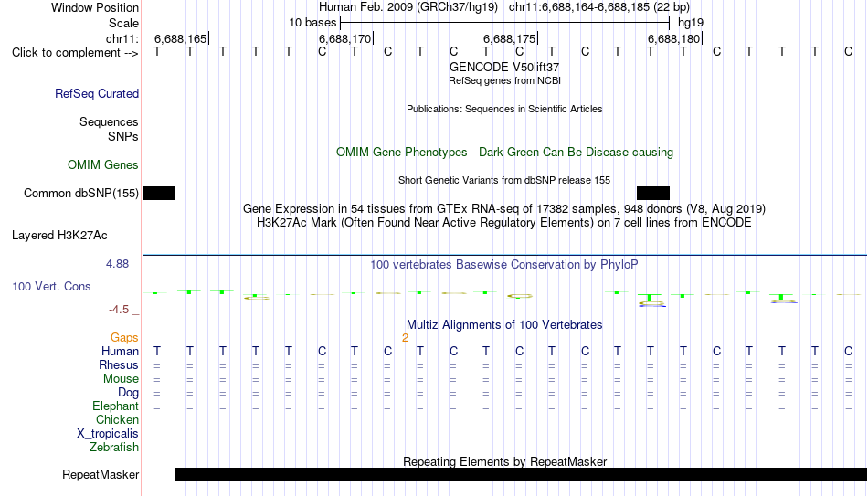This screenshot has width=868, height=496.
Task: Click position label 6,688,165 on the ruler
Action: [181, 38]
